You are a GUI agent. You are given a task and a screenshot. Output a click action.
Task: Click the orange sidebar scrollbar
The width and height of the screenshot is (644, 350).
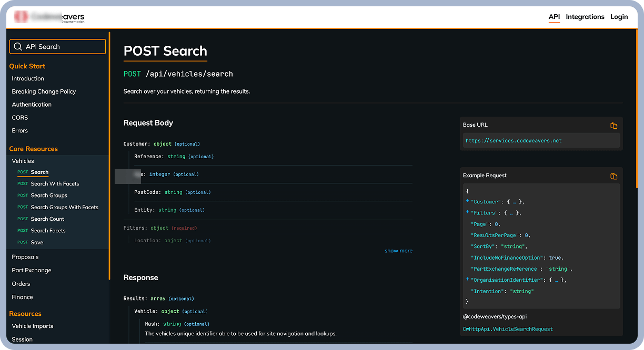[x=109, y=156]
